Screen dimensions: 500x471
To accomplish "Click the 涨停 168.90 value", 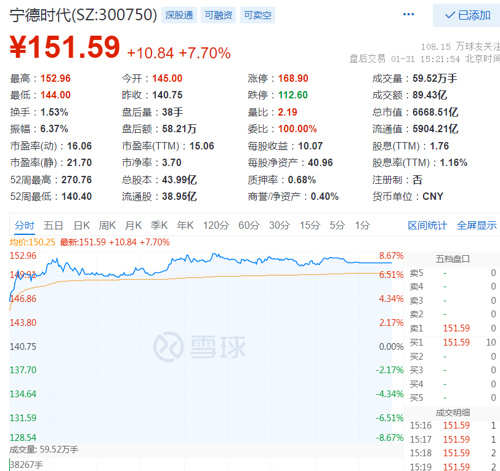I will 293,79.
